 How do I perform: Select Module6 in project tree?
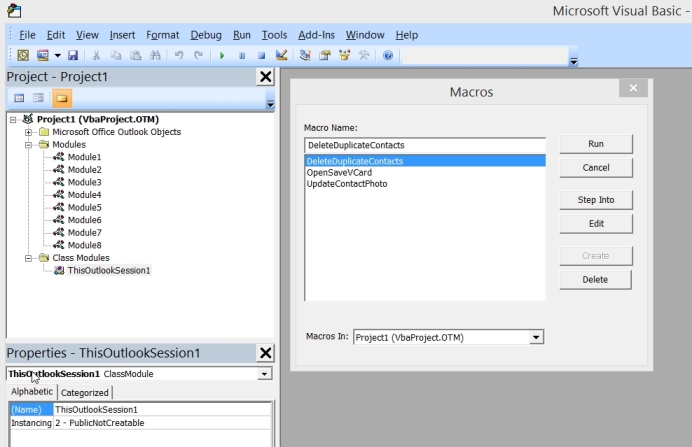(x=84, y=220)
